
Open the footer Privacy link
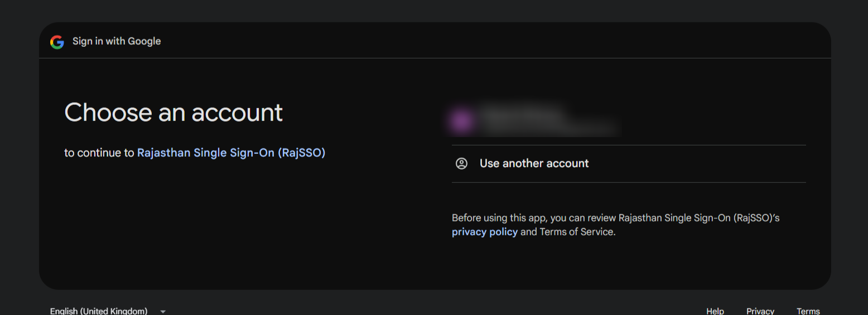point(760,311)
